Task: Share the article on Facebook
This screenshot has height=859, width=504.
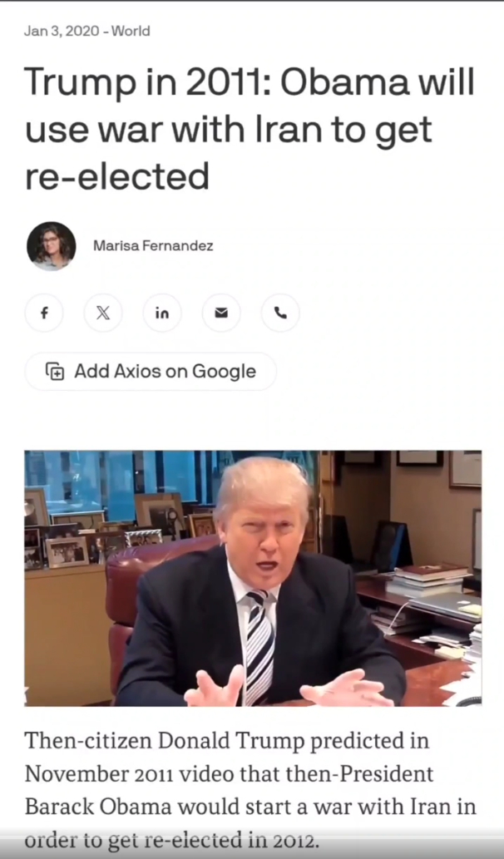Action: click(44, 313)
